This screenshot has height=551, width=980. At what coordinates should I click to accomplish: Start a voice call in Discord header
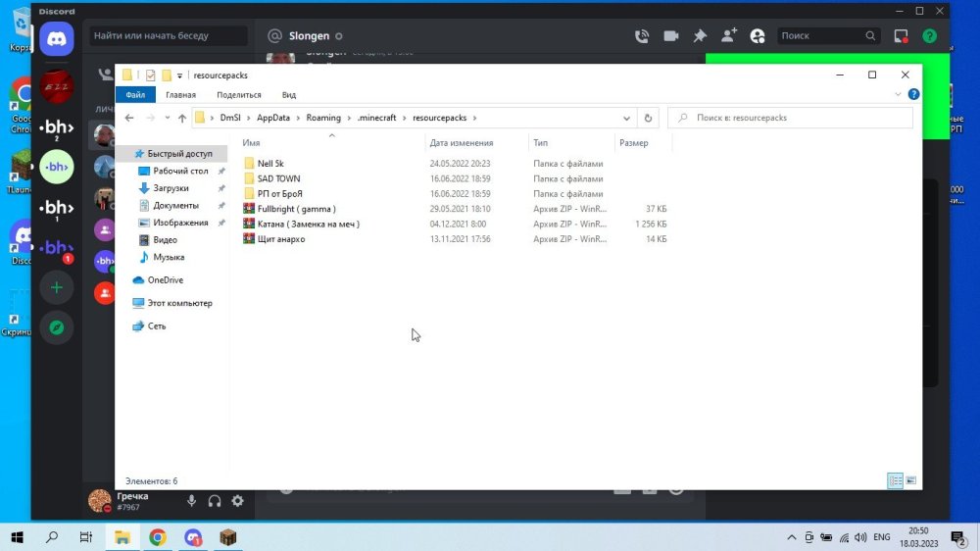click(x=642, y=36)
